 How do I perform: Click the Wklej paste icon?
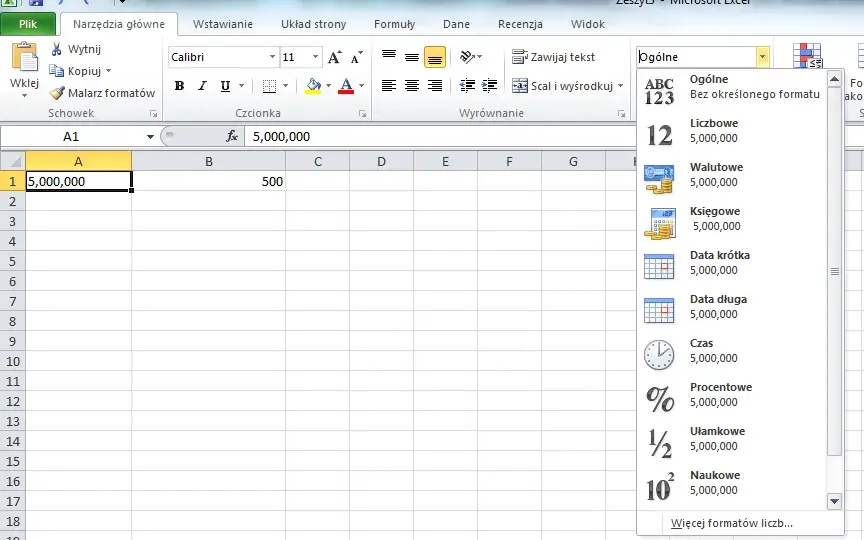25,57
